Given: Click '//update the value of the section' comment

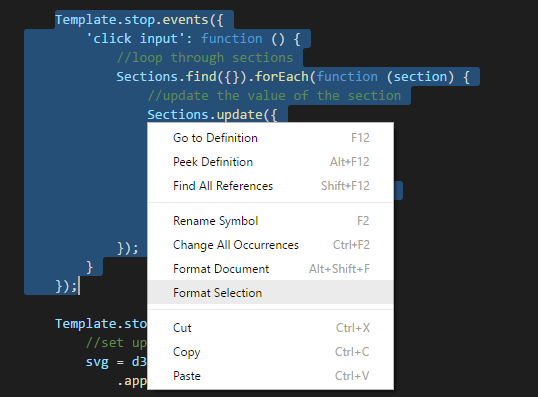Looking at the screenshot, I should [x=274, y=96].
